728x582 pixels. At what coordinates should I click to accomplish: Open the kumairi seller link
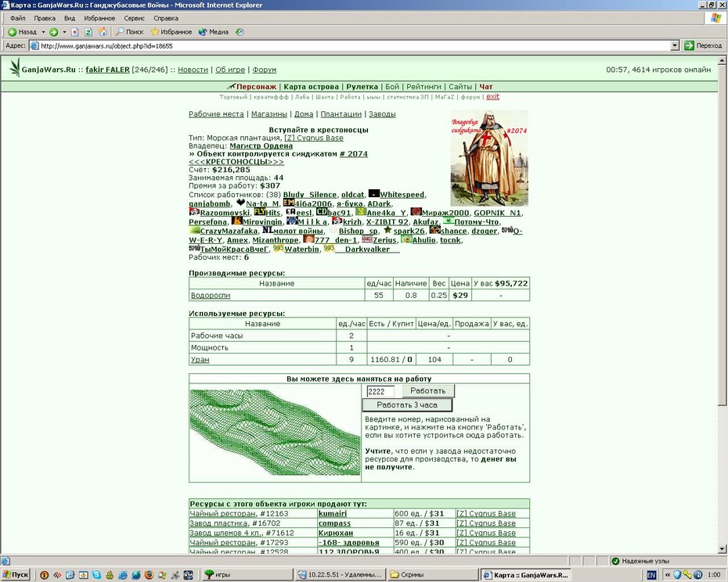(x=333, y=513)
